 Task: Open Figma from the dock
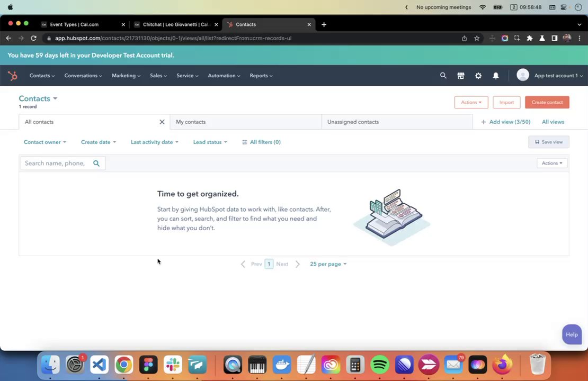[x=148, y=364]
